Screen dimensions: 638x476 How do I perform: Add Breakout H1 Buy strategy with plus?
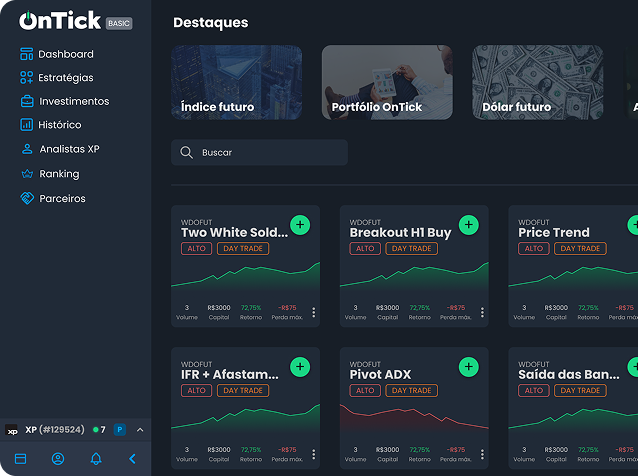469,225
